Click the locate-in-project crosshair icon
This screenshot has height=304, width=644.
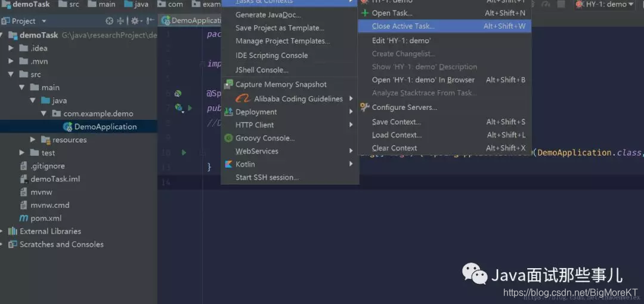[109, 21]
